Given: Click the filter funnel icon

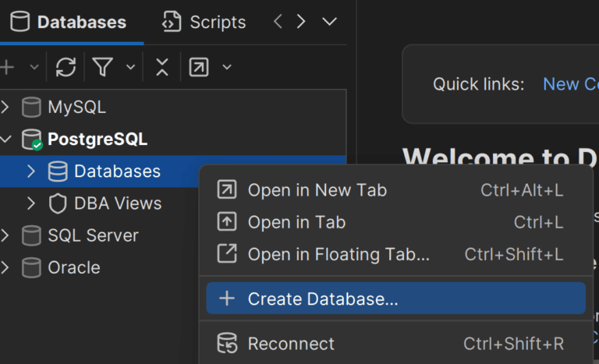Looking at the screenshot, I should click(103, 67).
